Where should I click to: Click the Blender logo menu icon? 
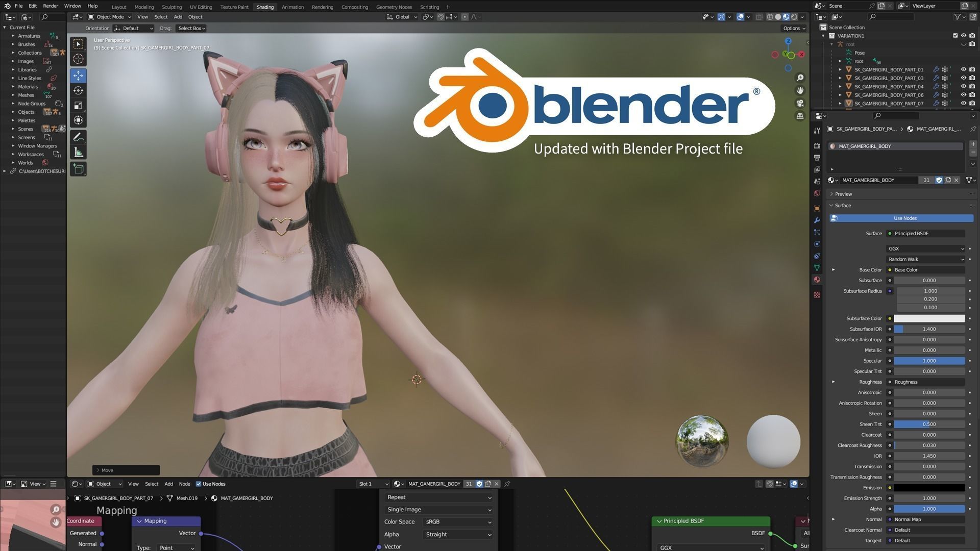(7, 6)
